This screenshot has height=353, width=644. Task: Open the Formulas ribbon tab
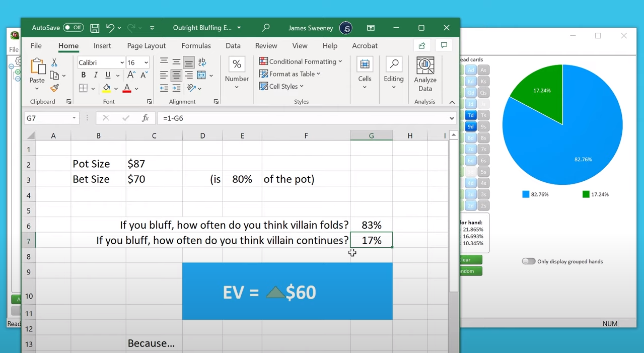pyautogui.click(x=196, y=46)
